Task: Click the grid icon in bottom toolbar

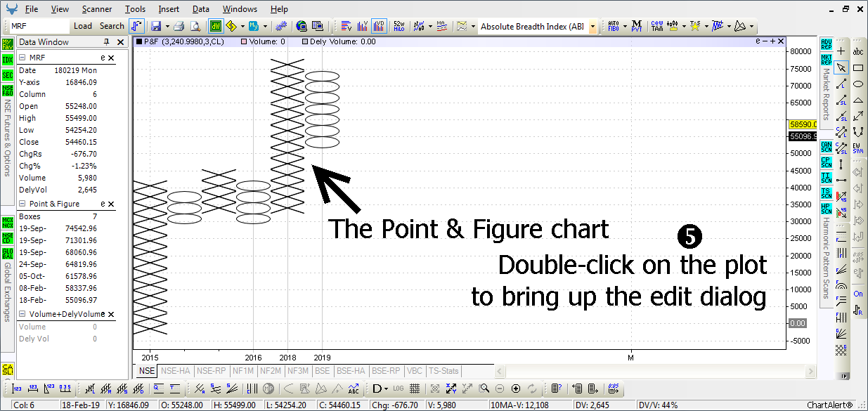Action: point(415,389)
